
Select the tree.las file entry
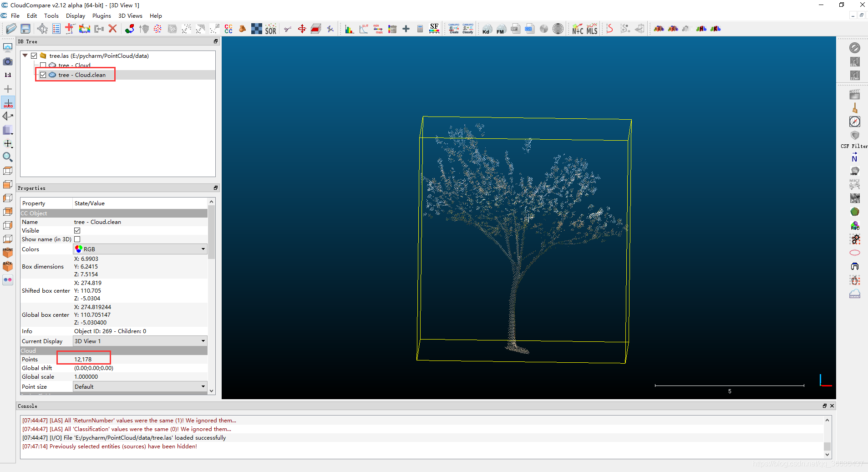coord(99,56)
